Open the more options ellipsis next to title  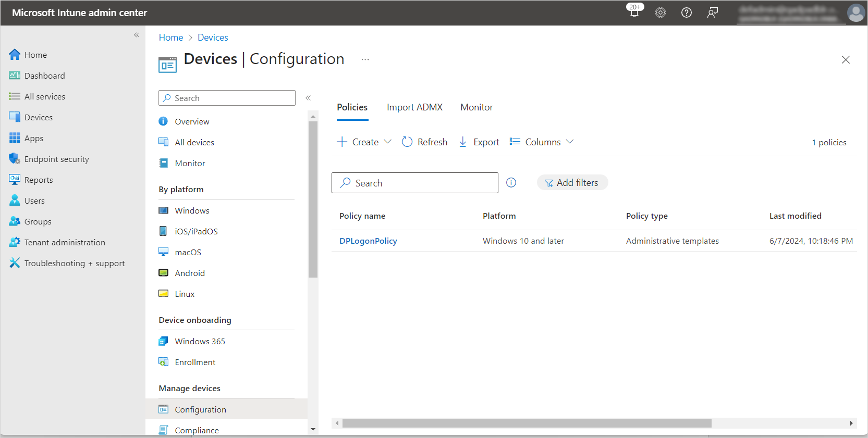point(365,59)
